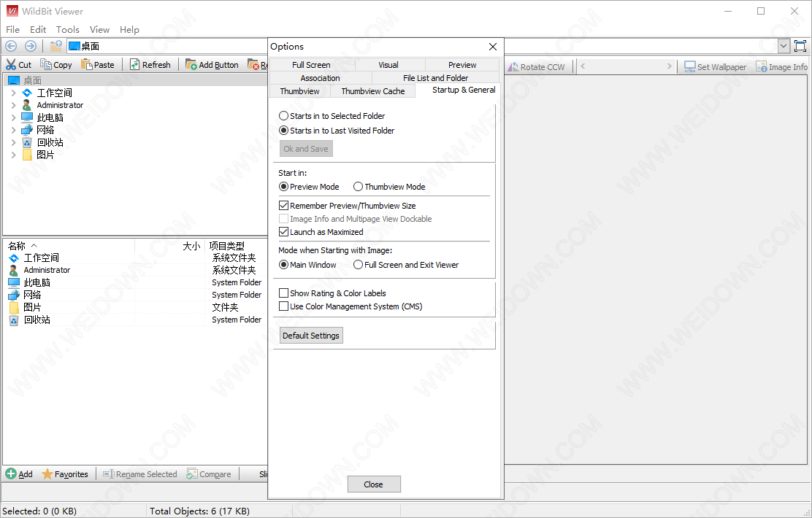812x518 pixels.
Task: Switch to the Thumbview Cache tab
Action: click(x=372, y=91)
